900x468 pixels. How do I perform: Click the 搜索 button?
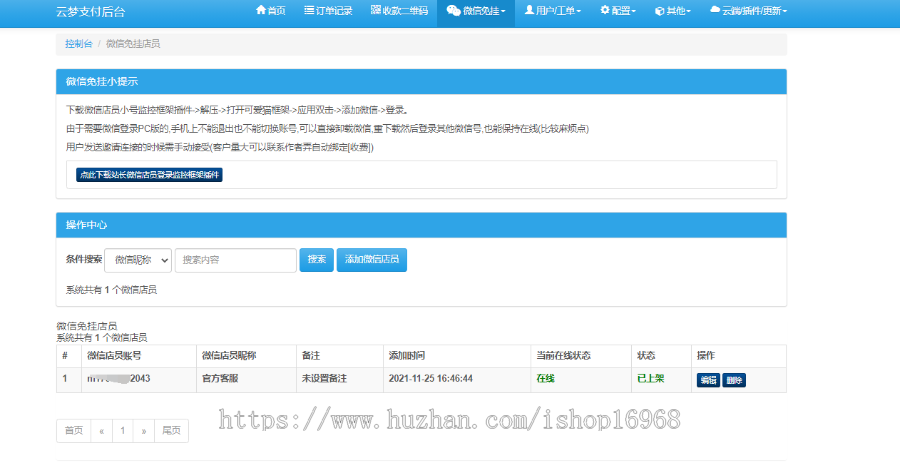316,260
